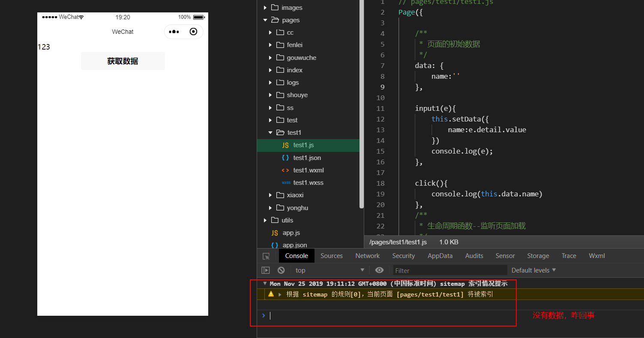Screen dimensions: 644x338
Task: Toggle the console sidebar panel icon
Action: pyautogui.click(x=266, y=270)
